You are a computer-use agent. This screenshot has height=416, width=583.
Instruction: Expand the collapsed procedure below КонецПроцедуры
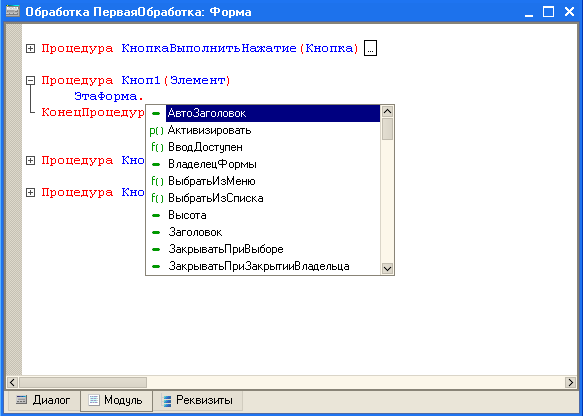click(x=30, y=160)
